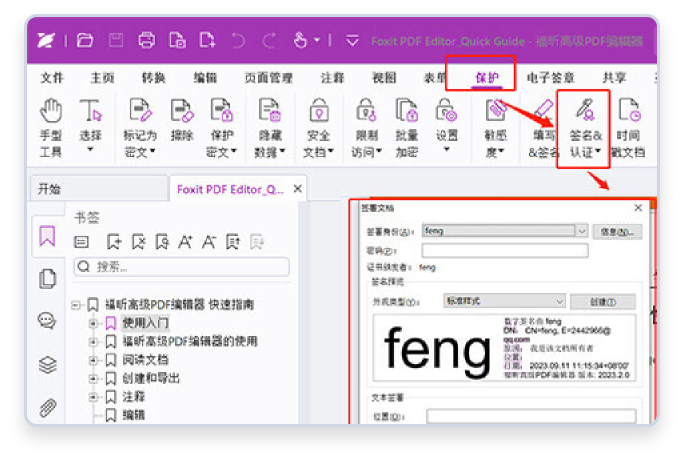
Task: Switch to the 页面管理 page organize tab
Action: [268, 78]
